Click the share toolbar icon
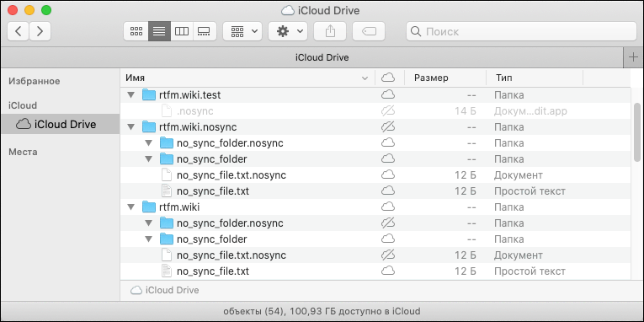Screen dimensions: 644x322 [330, 31]
